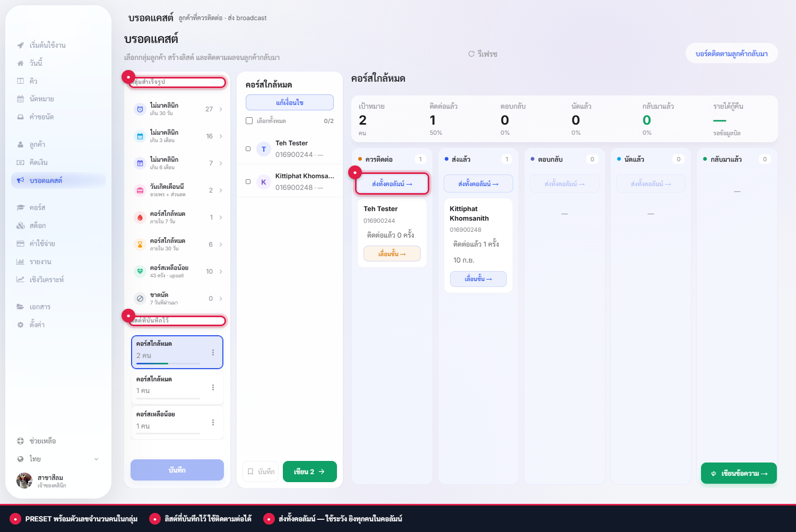Image resolution: width=796 pixels, height=532 pixels.
Task: Click เลื่อนขั้น on the Teh Tester card
Action: 392,254
